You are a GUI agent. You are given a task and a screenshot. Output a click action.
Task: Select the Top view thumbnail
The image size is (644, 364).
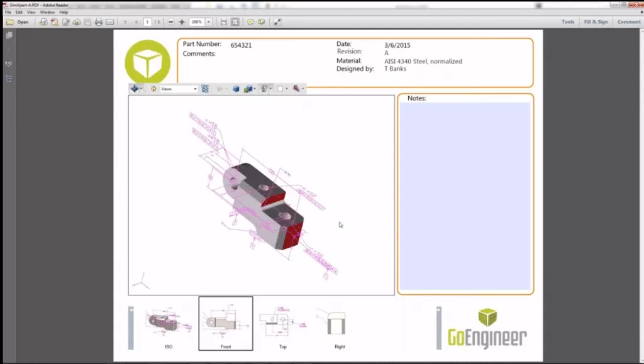pyautogui.click(x=283, y=324)
